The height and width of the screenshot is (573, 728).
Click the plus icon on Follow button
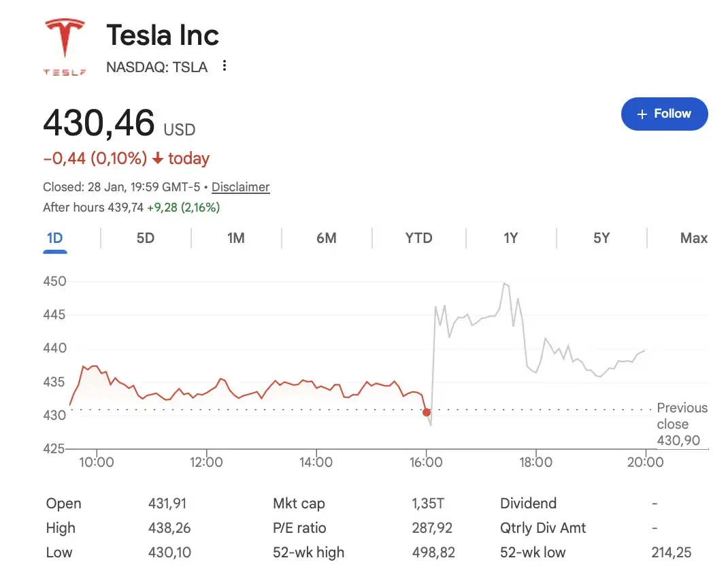[642, 114]
